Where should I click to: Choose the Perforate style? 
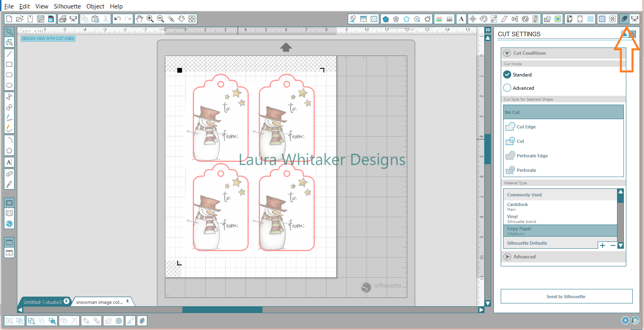pos(563,170)
